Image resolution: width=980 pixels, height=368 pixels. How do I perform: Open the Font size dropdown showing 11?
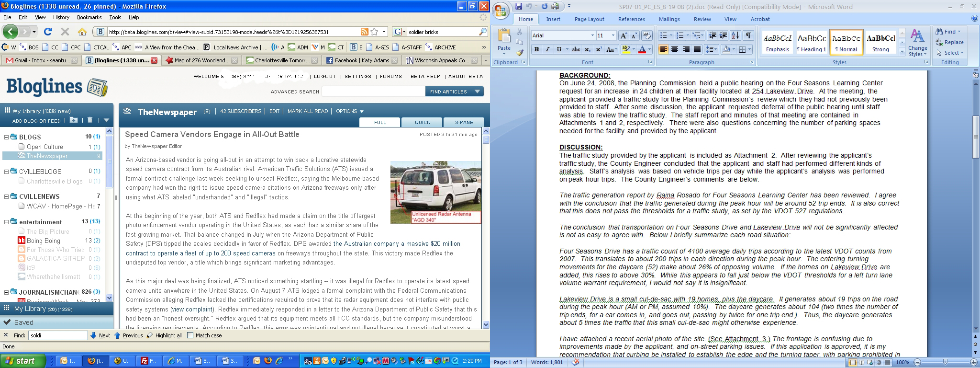click(613, 35)
